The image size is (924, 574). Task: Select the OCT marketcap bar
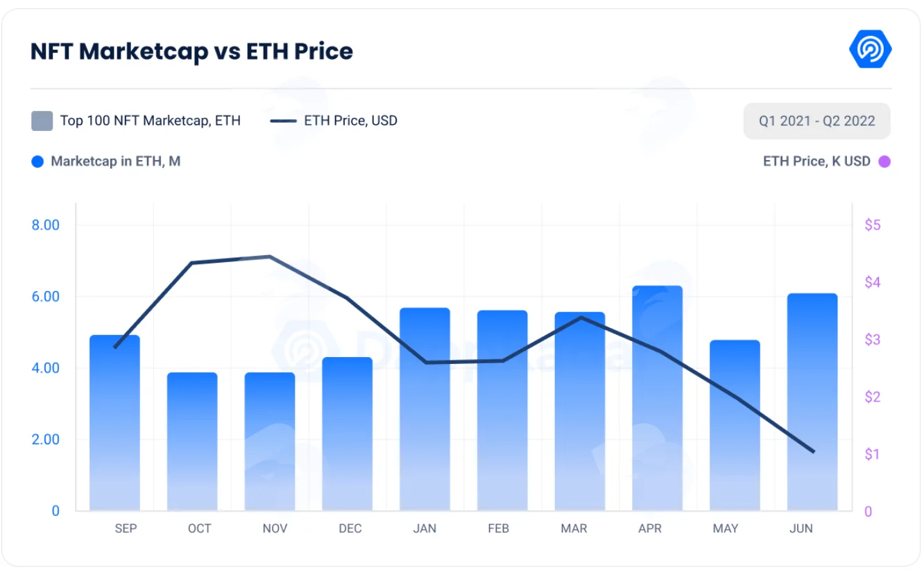[x=192, y=442]
